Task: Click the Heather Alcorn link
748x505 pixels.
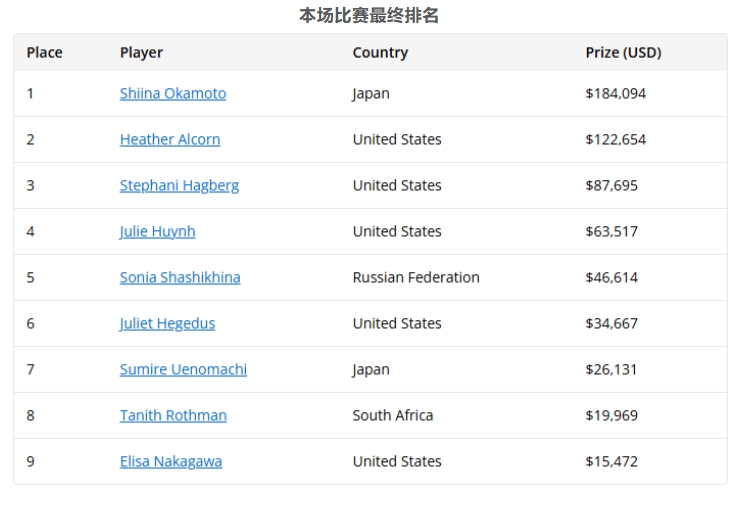Action: point(170,139)
